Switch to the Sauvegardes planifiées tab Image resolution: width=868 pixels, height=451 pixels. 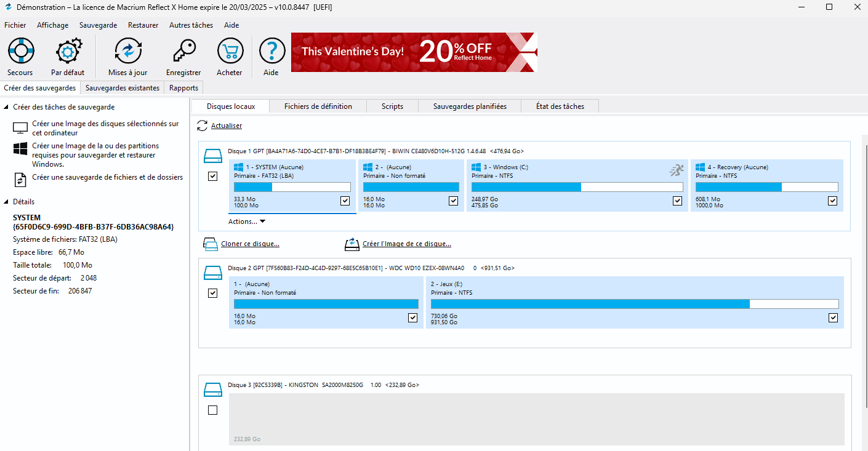pyautogui.click(x=469, y=106)
